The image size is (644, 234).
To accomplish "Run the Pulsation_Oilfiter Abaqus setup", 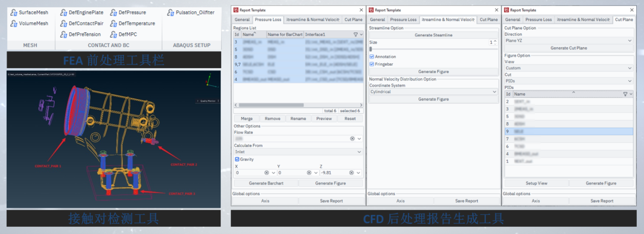I will [x=191, y=13].
